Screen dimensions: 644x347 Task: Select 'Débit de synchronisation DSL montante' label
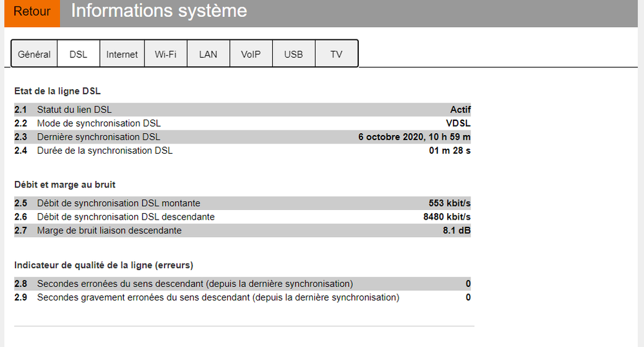pyautogui.click(x=119, y=203)
